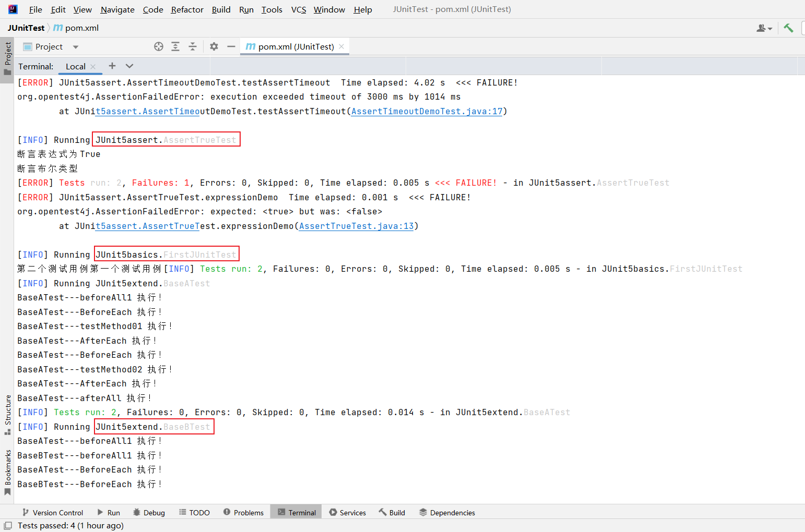The width and height of the screenshot is (805, 532).
Task: Open the AssertTrueTest.java:13 stack trace link
Action: tap(356, 226)
